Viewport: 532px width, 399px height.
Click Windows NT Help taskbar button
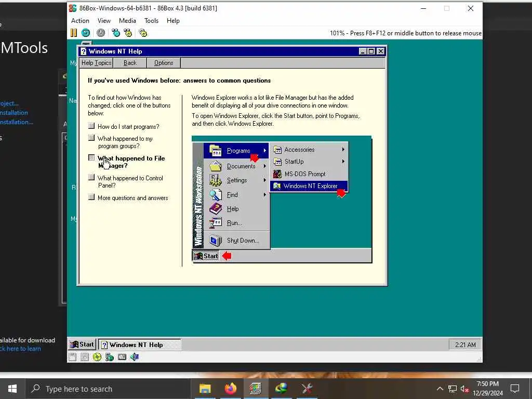pos(140,345)
